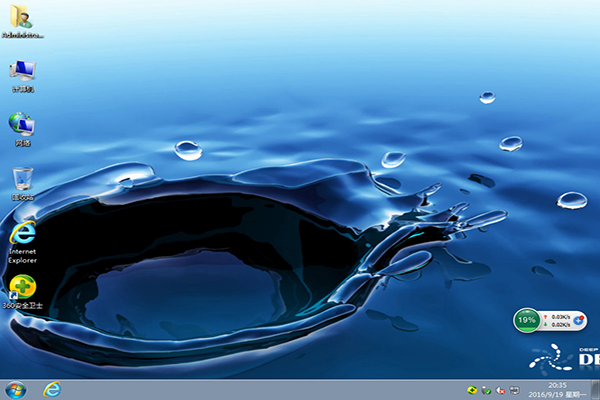Image resolution: width=600 pixels, height=400 pixels.
Task: Click the green 19% memory ball
Action: point(527,320)
